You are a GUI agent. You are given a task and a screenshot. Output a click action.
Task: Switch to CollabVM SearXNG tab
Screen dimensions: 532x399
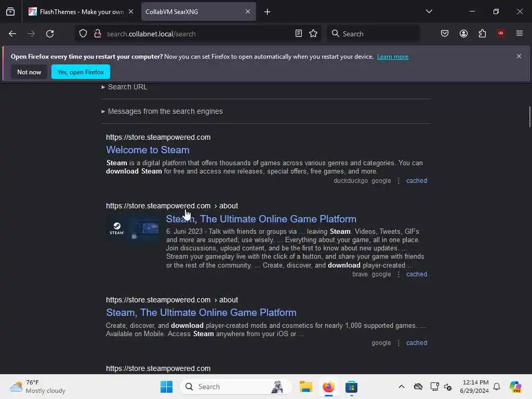(198, 11)
